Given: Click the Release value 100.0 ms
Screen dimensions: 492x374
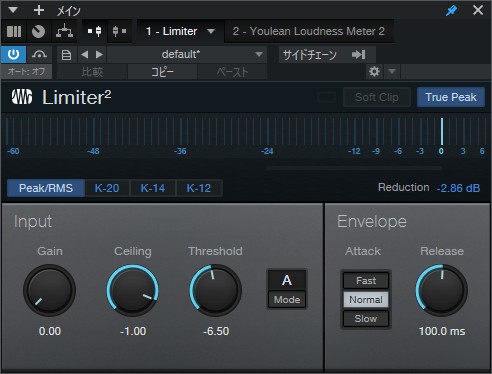Looking at the screenshot, I should [x=442, y=331].
